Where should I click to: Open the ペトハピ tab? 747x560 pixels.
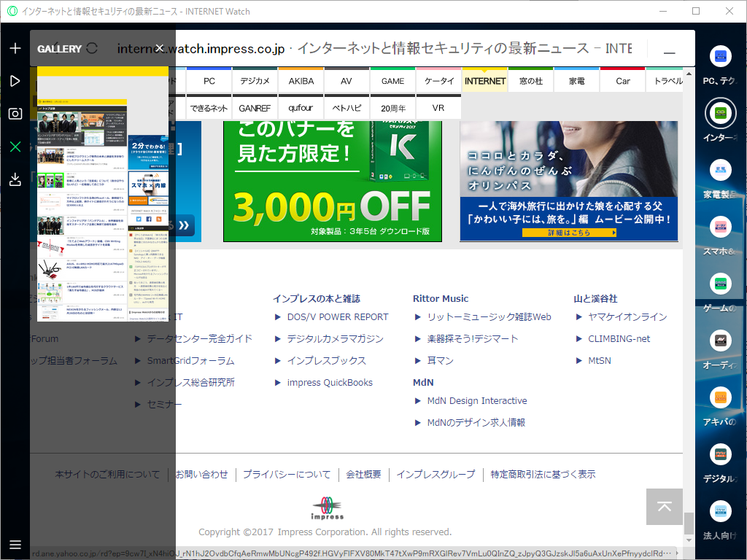347,108
